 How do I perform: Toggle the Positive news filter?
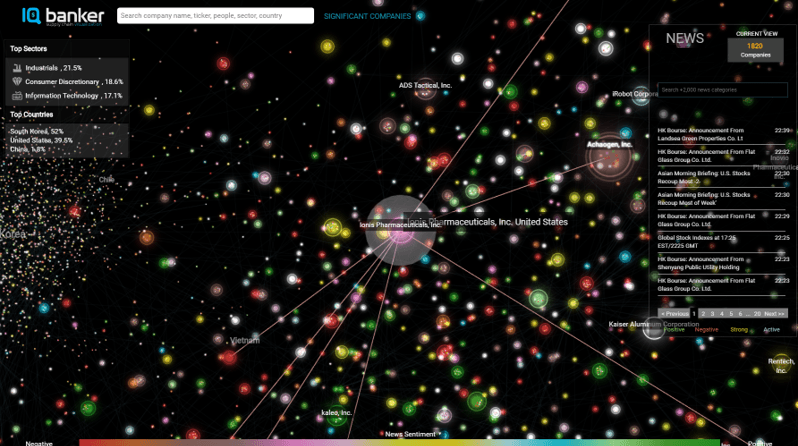tap(674, 330)
